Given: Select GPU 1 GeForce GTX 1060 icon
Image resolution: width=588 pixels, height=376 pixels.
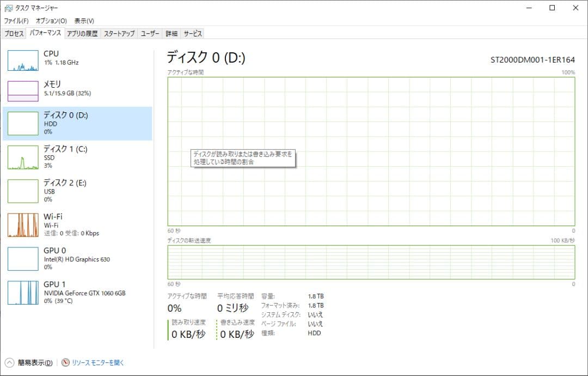Looking at the screenshot, I should (23, 293).
